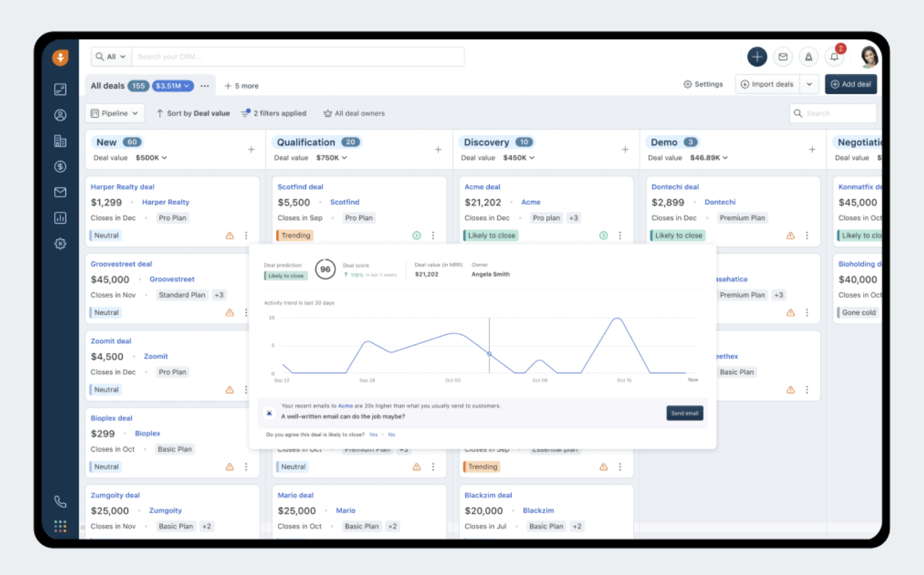The width and height of the screenshot is (924, 575).
Task: Answer Yes to likely to close question
Action: (x=373, y=434)
